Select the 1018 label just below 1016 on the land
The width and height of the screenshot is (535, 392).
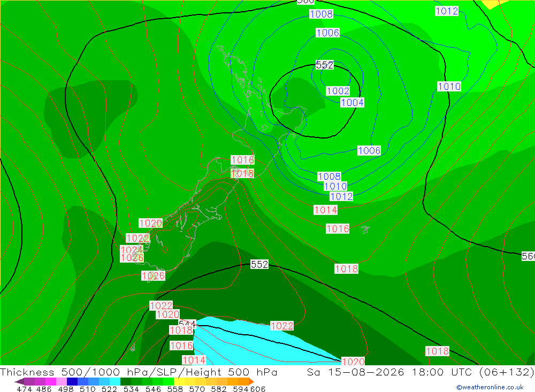coord(242,173)
